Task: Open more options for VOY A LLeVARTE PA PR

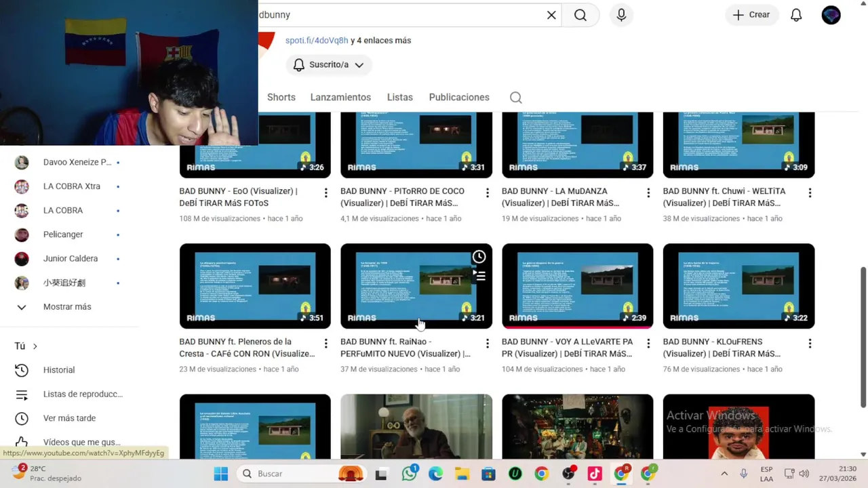Action: click(648, 344)
